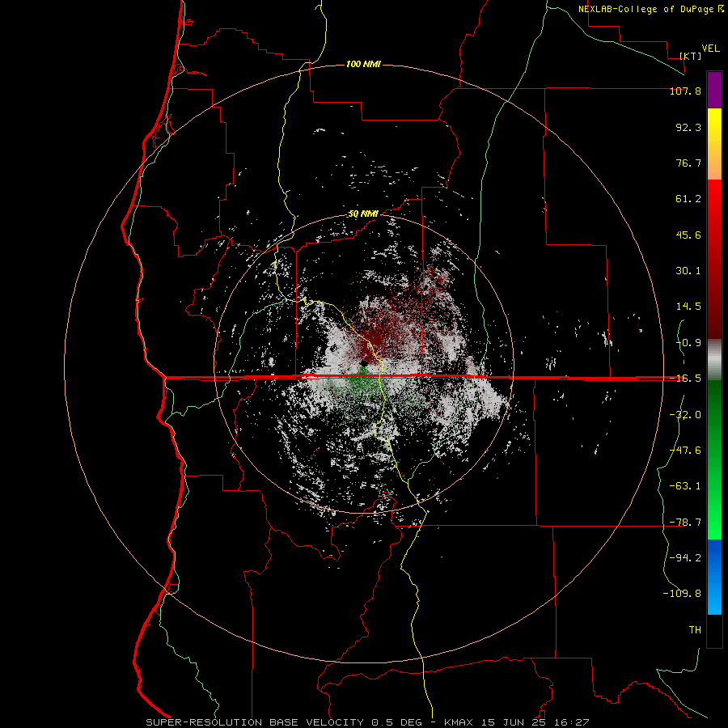
Task: Pick the purple segment of the velocity color bar
Action: coord(714,90)
